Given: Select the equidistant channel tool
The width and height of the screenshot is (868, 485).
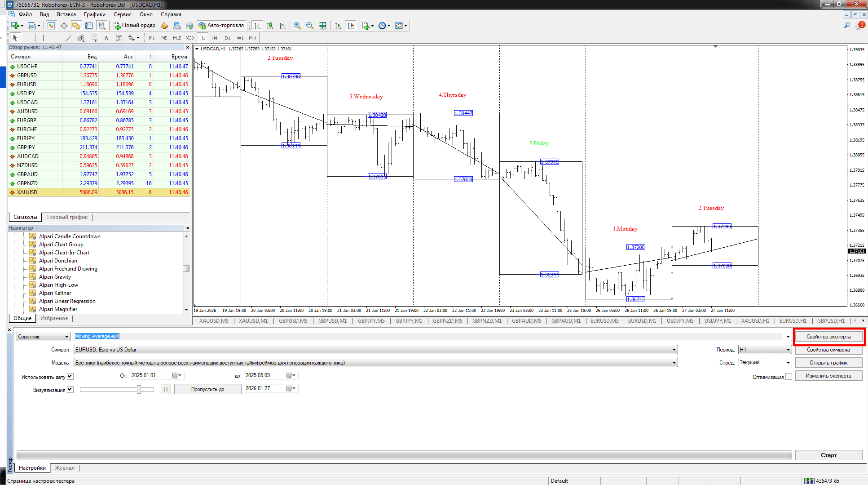Looking at the screenshot, I should coord(81,38).
